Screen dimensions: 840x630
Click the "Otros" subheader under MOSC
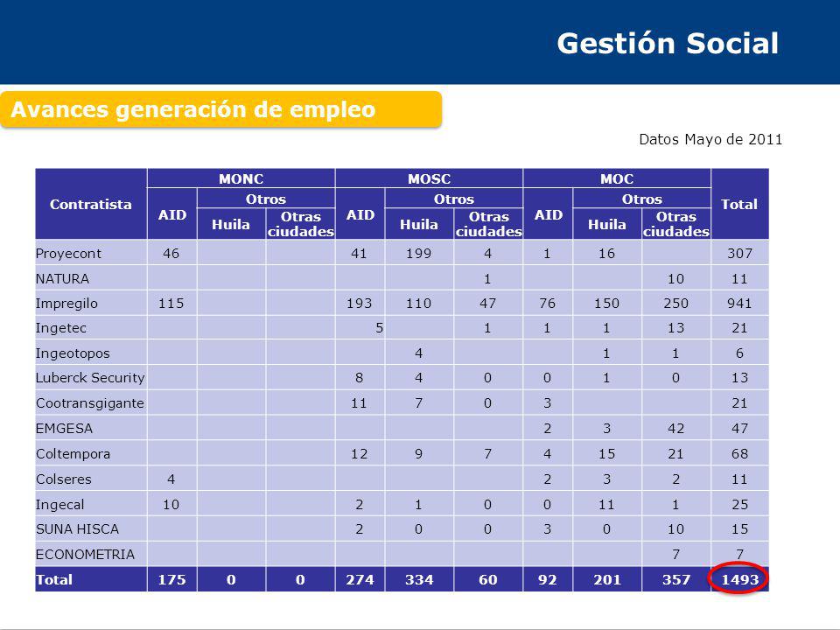[x=454, y=199]
